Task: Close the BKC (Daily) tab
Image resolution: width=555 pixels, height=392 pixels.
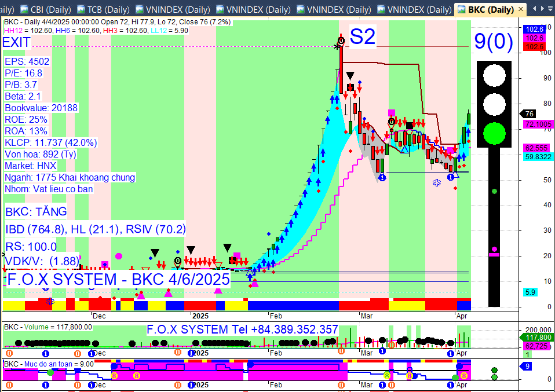Action: click(x=521, y=9)
